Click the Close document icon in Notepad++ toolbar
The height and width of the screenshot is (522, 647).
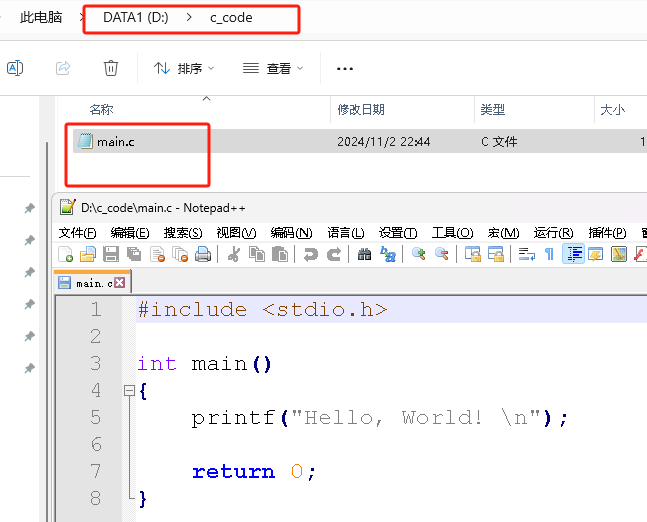coord(157,254)
